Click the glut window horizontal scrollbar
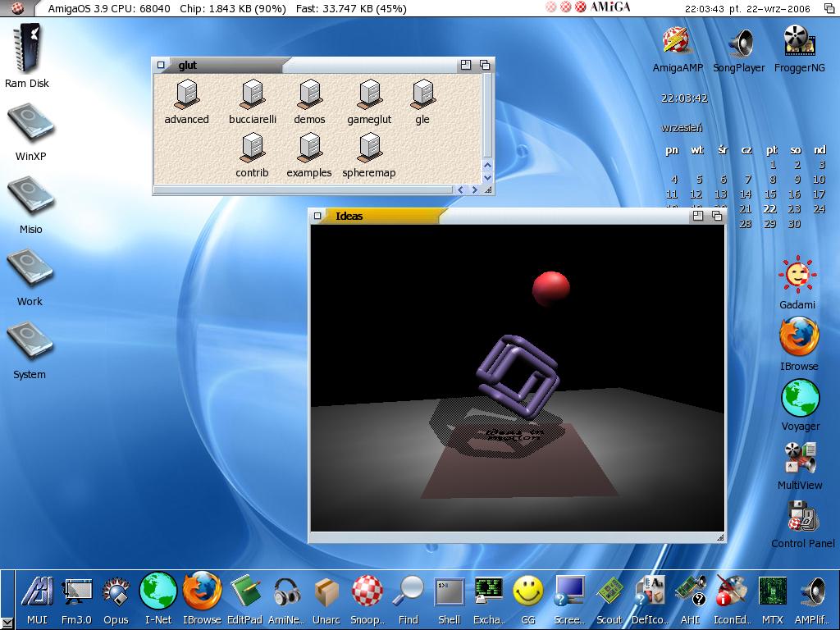 [x=304, y=189]
